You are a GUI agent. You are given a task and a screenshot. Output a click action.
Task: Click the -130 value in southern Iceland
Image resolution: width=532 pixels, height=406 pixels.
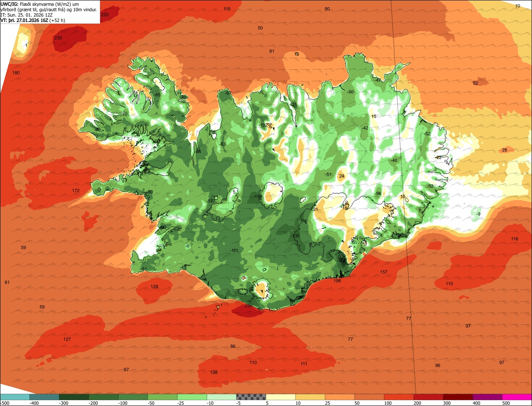click(x=295, y=236)
